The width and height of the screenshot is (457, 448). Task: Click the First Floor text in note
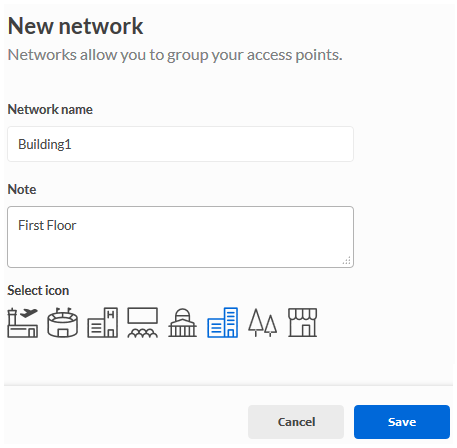(x=47, y=225)
